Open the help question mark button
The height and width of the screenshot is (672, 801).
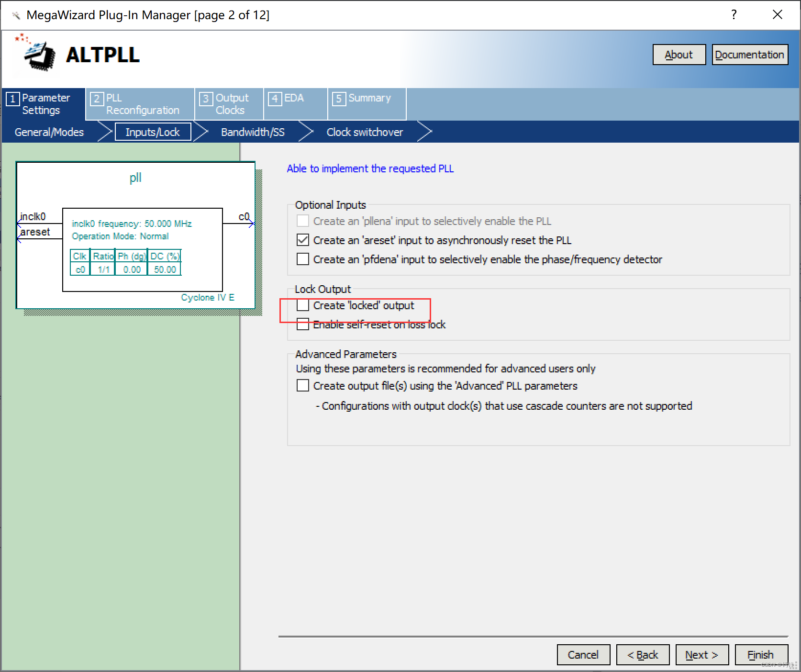point(734,14)
